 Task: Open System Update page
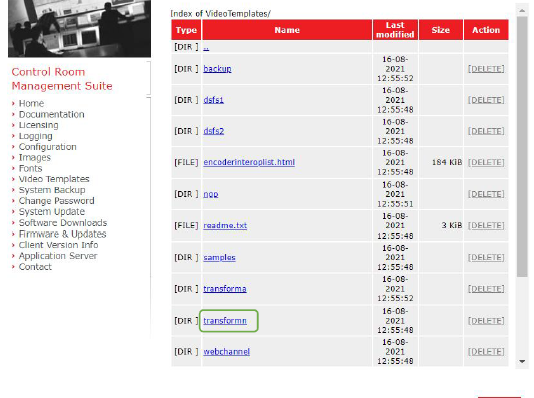coord(51,212)
